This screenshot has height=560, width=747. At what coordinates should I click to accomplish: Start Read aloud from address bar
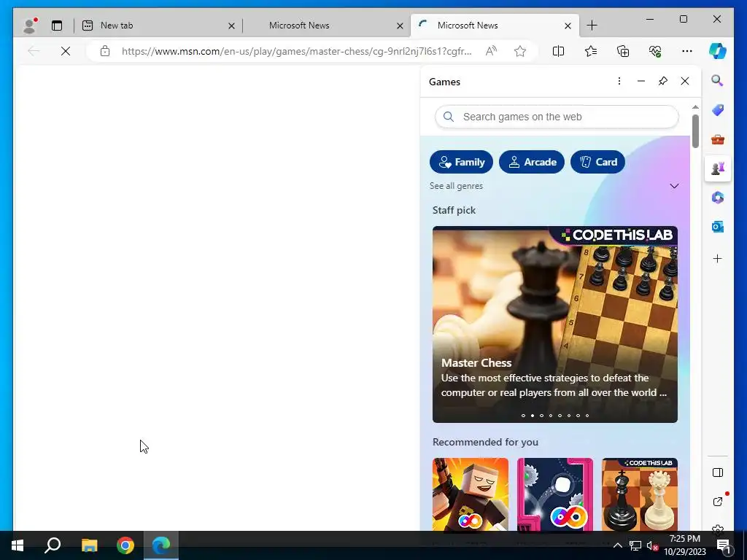click(491, 51)
